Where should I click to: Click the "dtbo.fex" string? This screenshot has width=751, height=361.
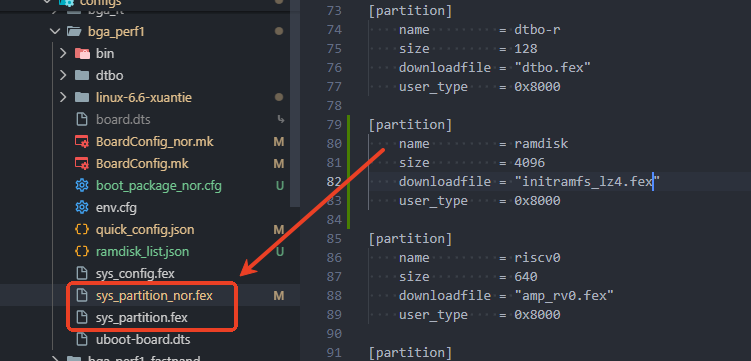553,68
